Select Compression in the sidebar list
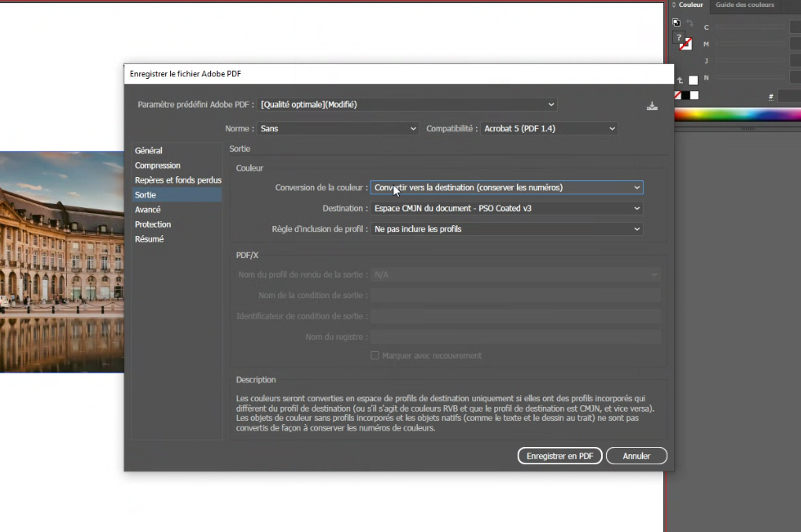The height and width of the screenshot is (532, 801). click(x=157, y=165)
